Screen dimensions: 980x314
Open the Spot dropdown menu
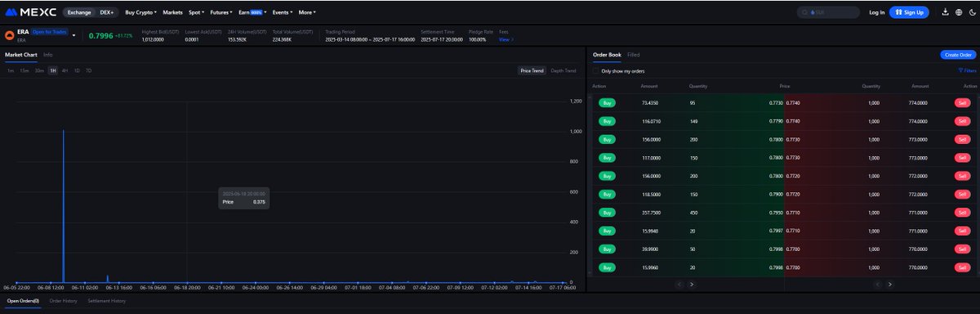click(x=196, y=12)
